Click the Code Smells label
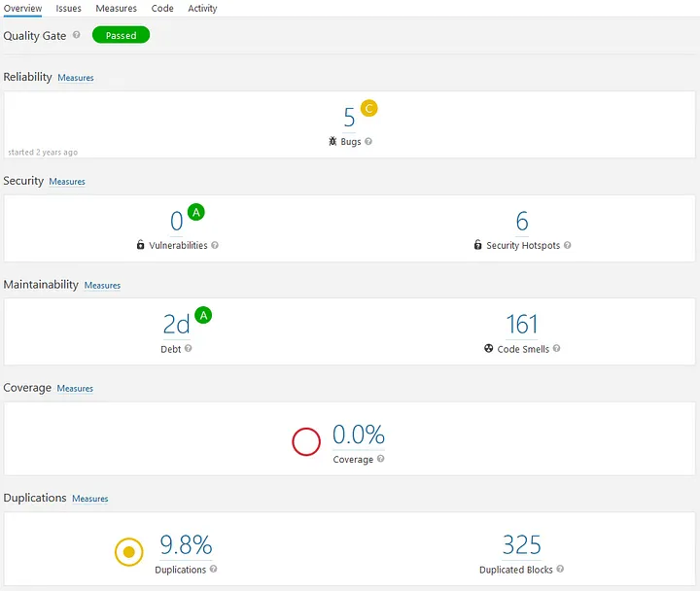Viewport: 700px width, 591px height. pos(523,350)
